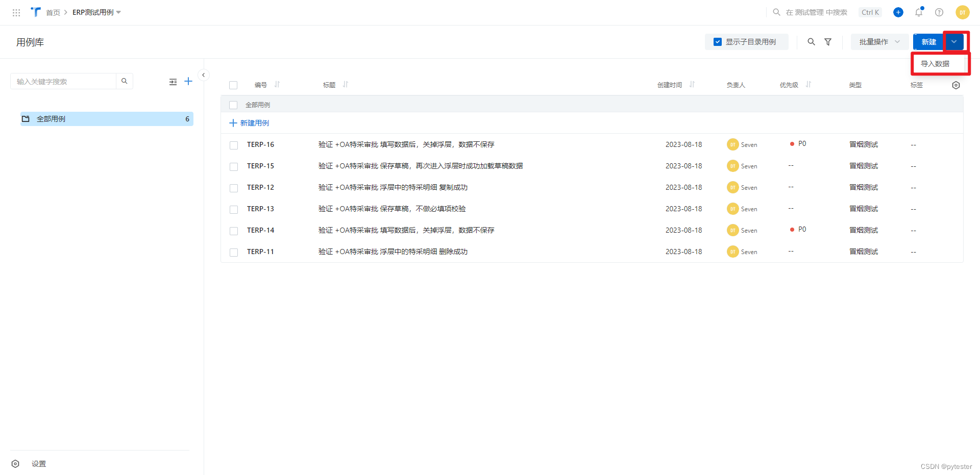Click the blue global create plus icon
The image size is (980, 475).
tap(898, 12)
